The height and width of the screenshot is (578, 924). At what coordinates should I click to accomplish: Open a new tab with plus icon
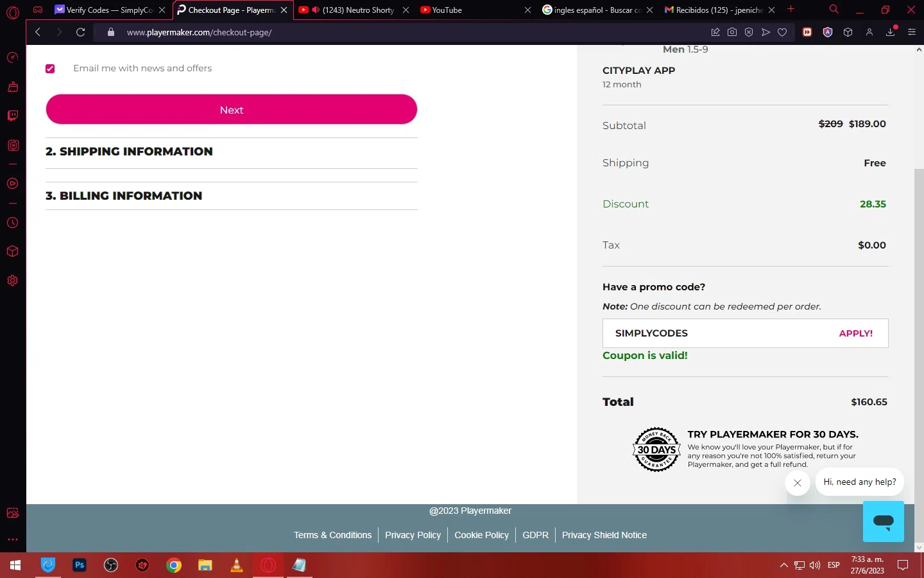791,10
